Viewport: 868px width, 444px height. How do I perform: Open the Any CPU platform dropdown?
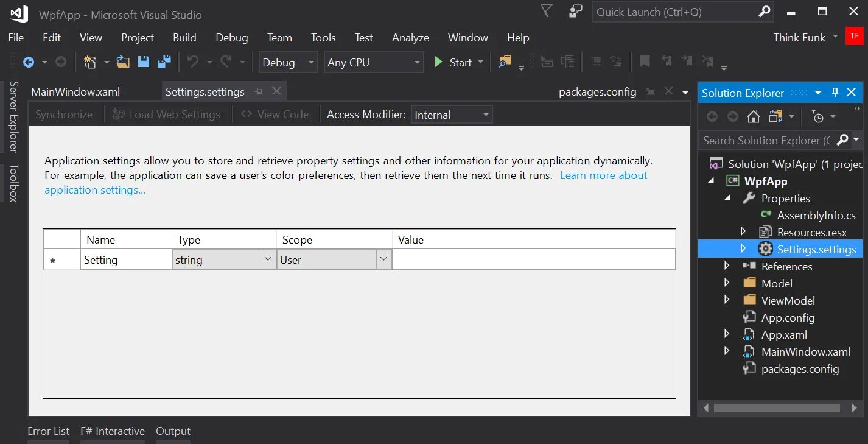pyautogui.click(x=374, y=62)
